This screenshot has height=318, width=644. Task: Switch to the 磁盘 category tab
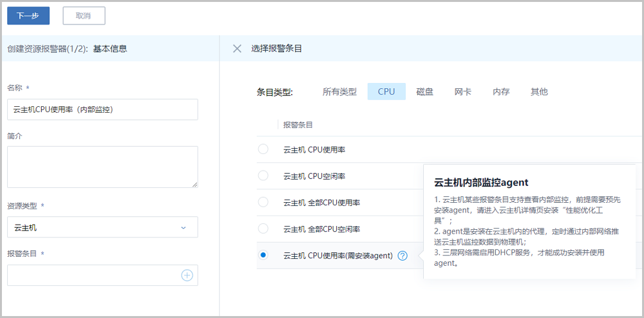[x=424, y=91]
